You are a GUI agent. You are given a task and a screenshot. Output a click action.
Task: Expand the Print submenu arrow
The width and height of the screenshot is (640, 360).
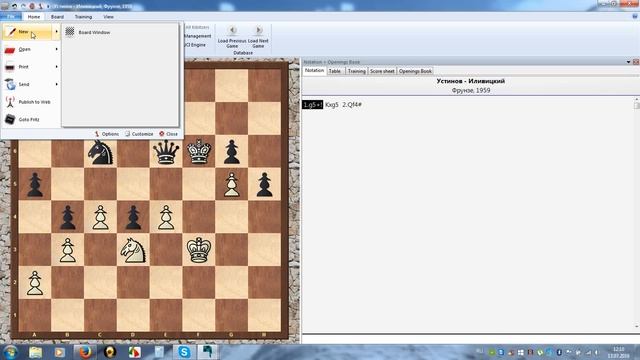[57, 67]
